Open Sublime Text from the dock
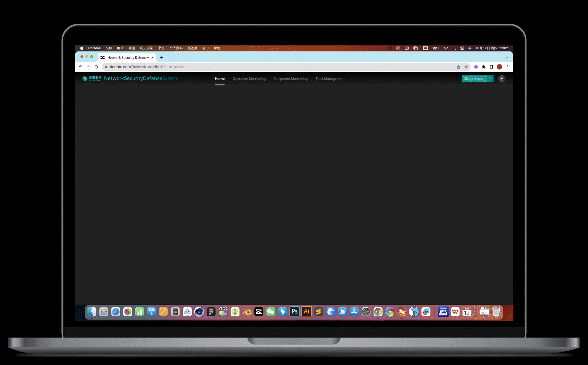This screenshot has height=365, width=588. [318, 312]
